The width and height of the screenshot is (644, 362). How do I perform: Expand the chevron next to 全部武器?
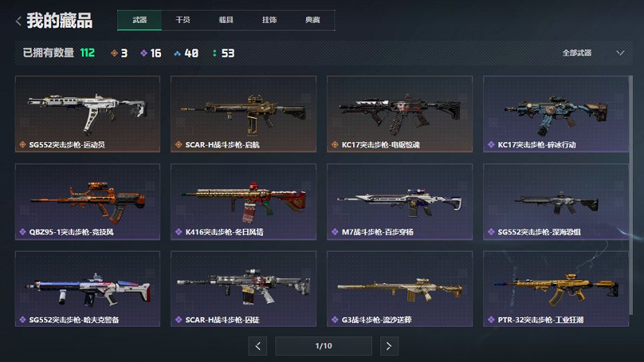point(620,53)
